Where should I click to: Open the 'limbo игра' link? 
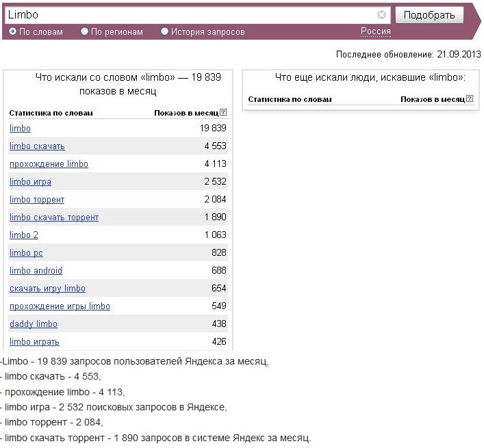click(30, 182)
